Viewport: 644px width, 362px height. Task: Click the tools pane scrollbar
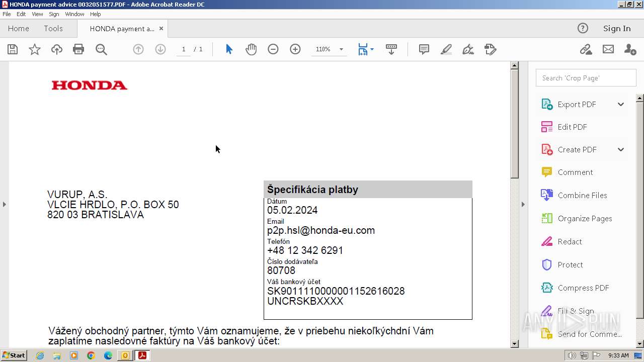point(640,210)
